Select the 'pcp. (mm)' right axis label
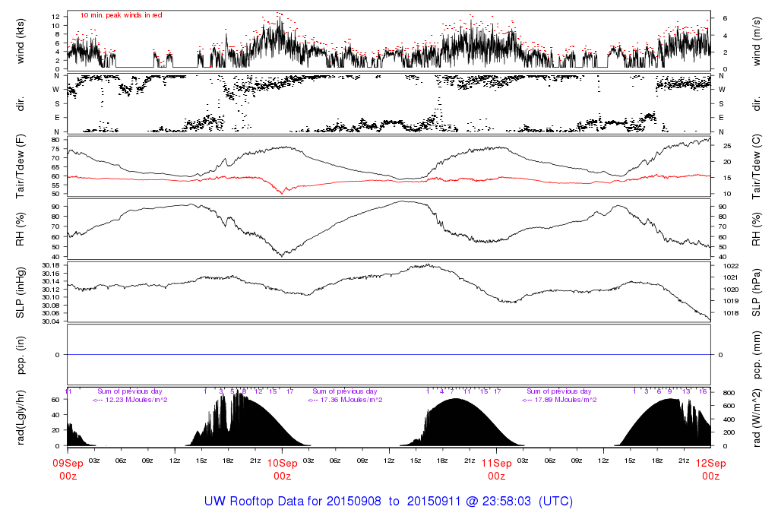This screenshot has width=778, height=532. 757,355
